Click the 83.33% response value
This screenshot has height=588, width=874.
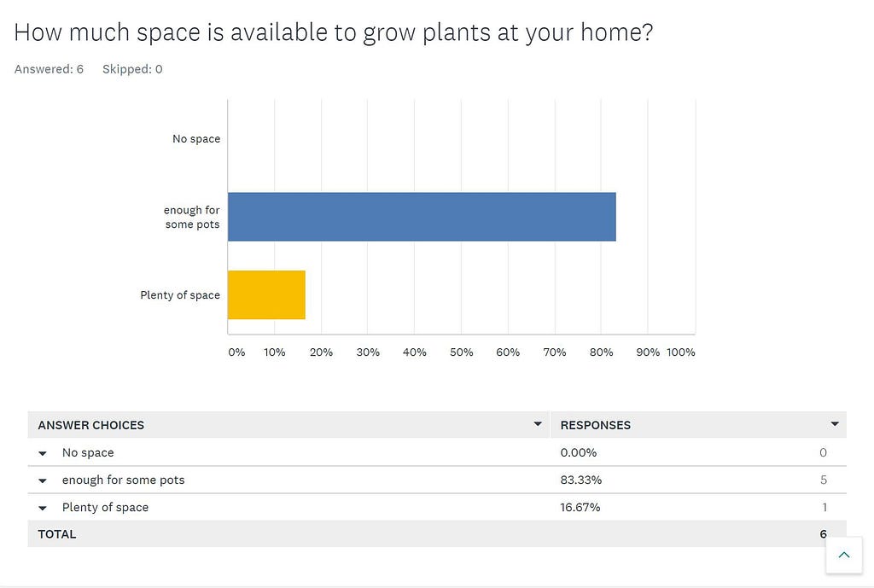[580, 480]
